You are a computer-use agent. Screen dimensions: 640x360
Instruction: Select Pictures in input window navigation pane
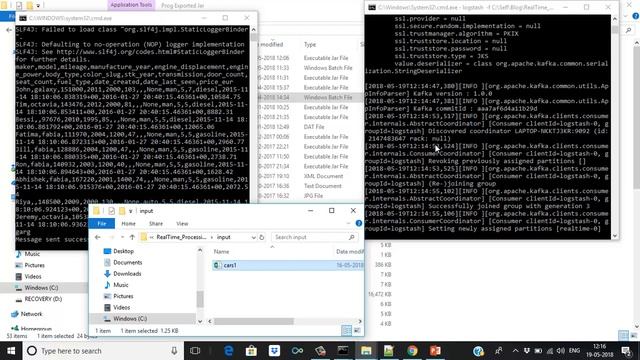[x=123, y=296]
